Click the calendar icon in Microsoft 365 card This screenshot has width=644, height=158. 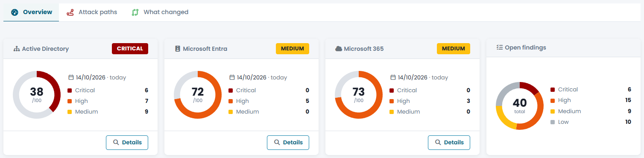click(393, 77)
